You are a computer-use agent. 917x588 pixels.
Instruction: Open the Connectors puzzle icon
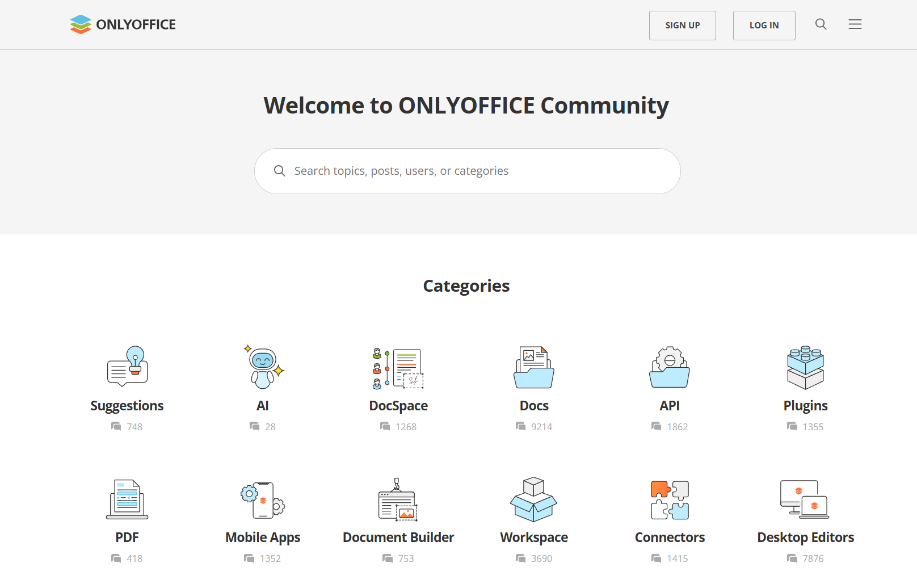pos(670,499)
